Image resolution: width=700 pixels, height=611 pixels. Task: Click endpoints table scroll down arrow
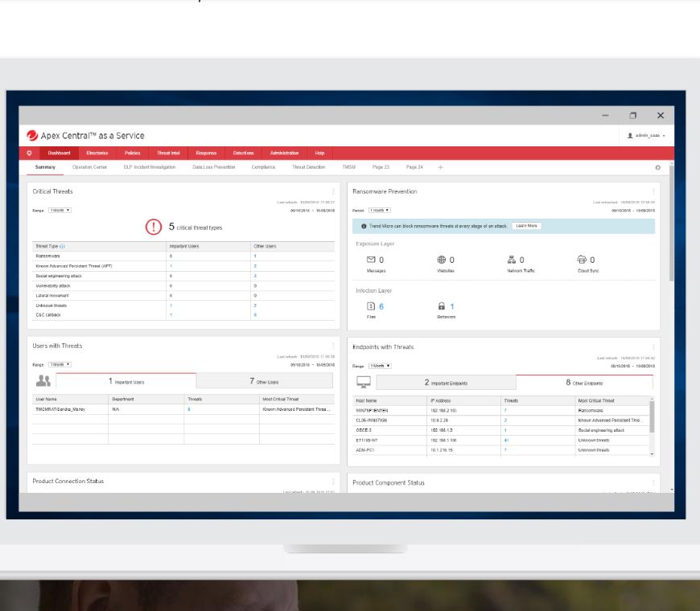pos(652,453)
